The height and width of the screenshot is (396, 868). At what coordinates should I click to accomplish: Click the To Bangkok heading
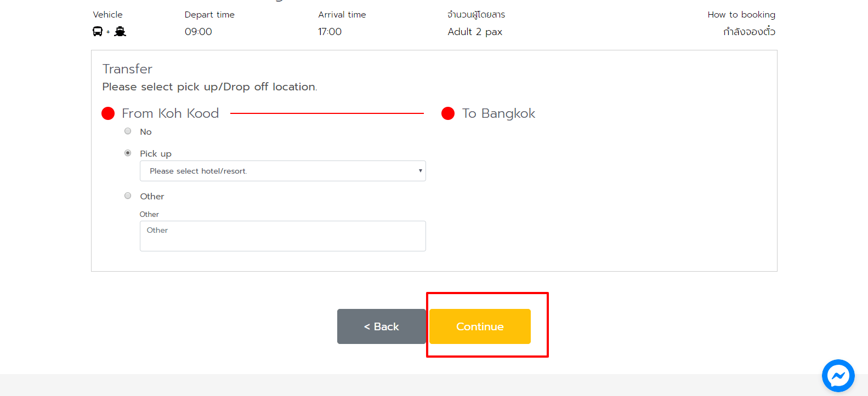[498, 113]
